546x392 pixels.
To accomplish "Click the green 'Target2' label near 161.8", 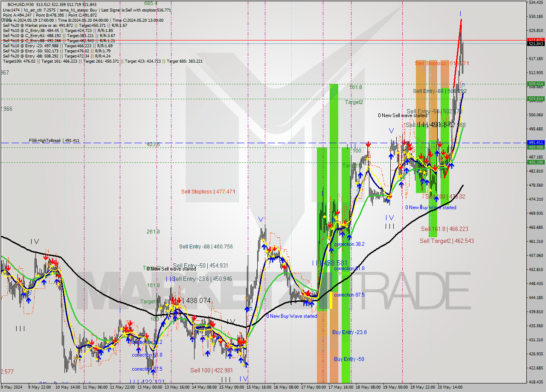I will pyautogui.click(x=354, y=102).
